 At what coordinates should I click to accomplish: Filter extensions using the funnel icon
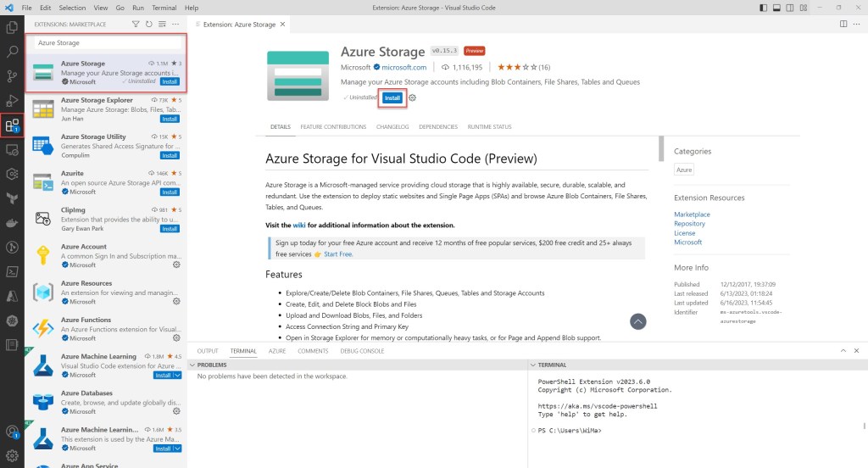[136, 25]
